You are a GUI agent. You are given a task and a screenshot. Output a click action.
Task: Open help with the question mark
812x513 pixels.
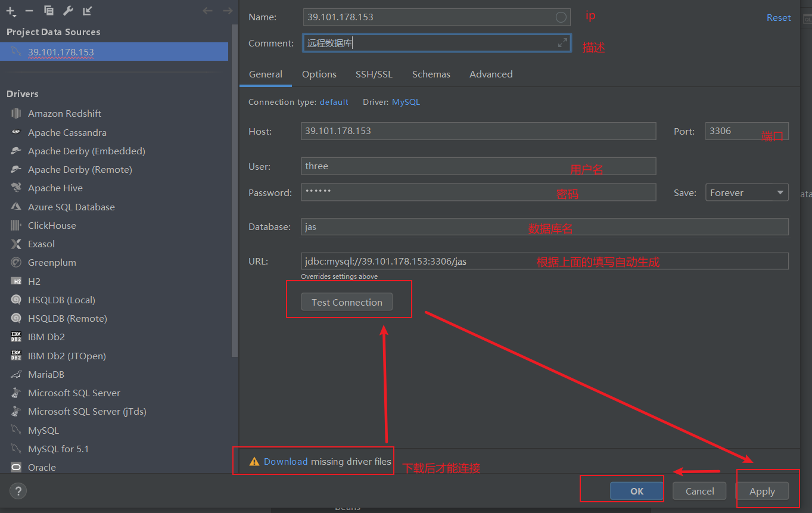click(18, 491)
